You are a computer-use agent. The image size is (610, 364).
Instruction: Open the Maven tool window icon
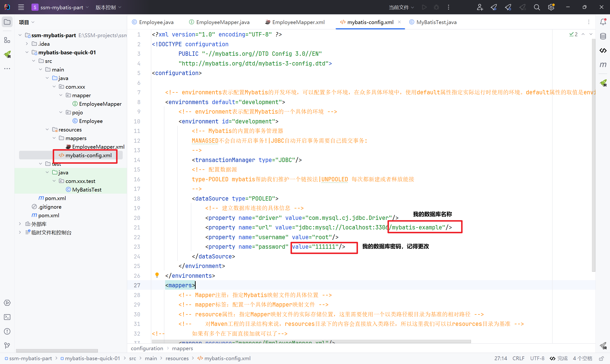coord(603,65)
